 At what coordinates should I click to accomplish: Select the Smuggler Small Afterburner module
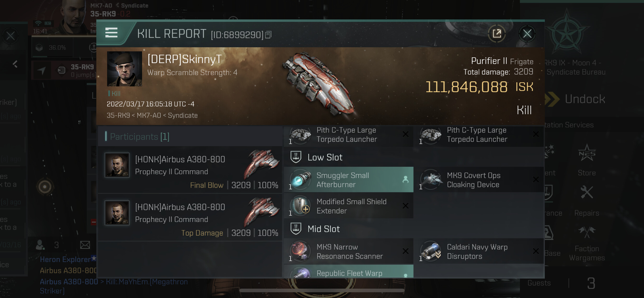[x=348, y=180]
